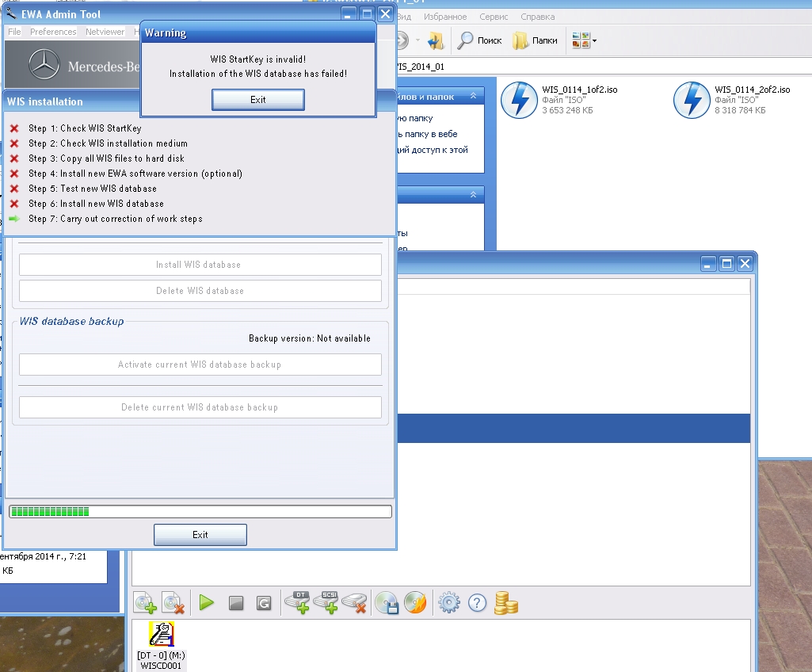Click the gold coins license icon
Image resolution: width=812 pixels, height=672 pixels.
tap(506, 603)
